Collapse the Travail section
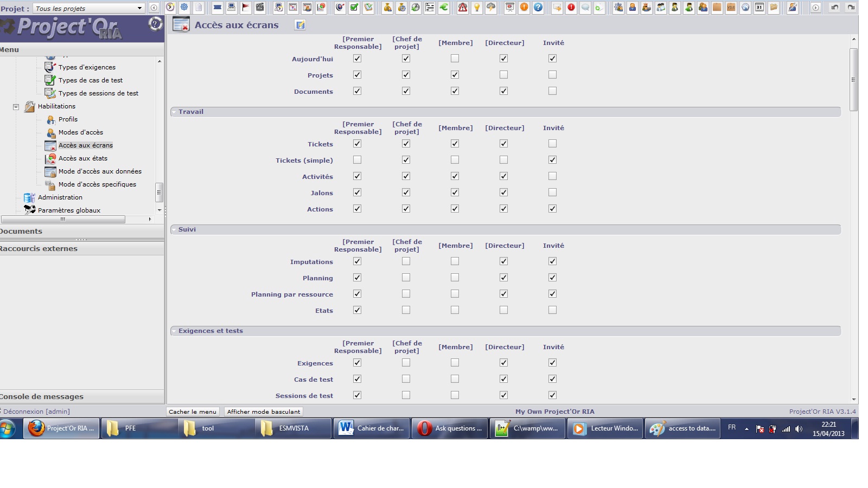The image size is (868, 488). coord(174,112)
